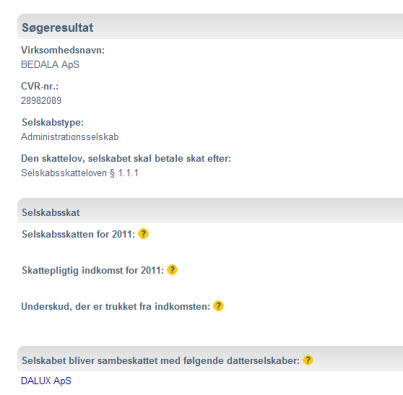Click help icon next to Skattepligtig indkomst
Screen dimensions: 403x395
pos(172,270)
